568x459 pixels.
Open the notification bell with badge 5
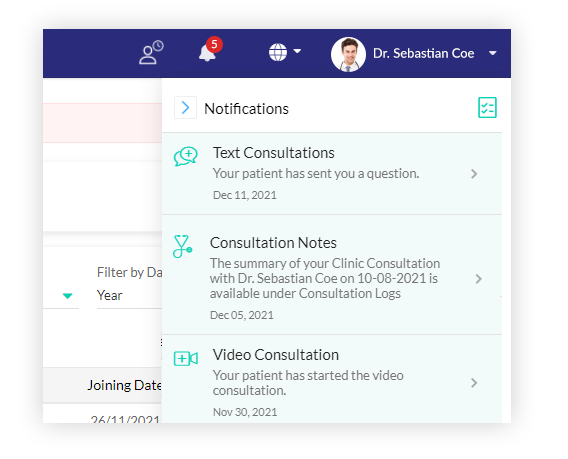pos(209,50)
